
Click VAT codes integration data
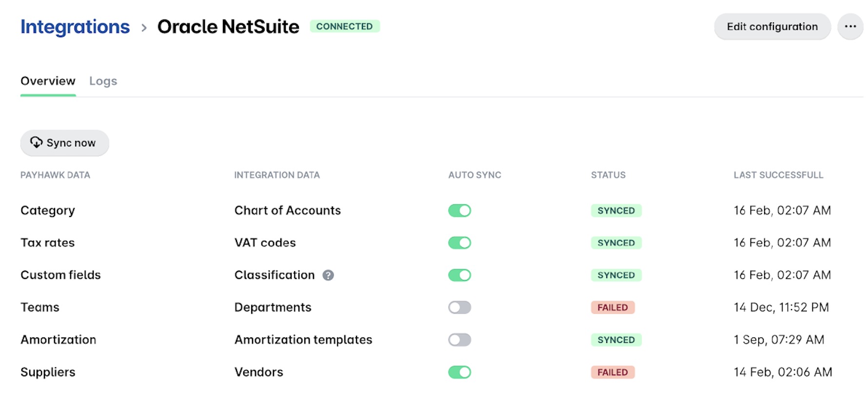click(265, 243)
